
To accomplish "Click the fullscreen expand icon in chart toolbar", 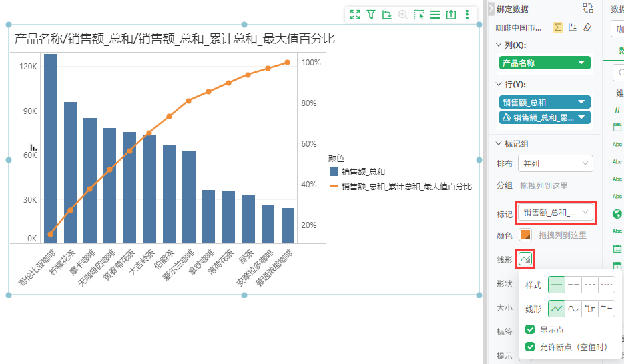I will coord(355,14).
